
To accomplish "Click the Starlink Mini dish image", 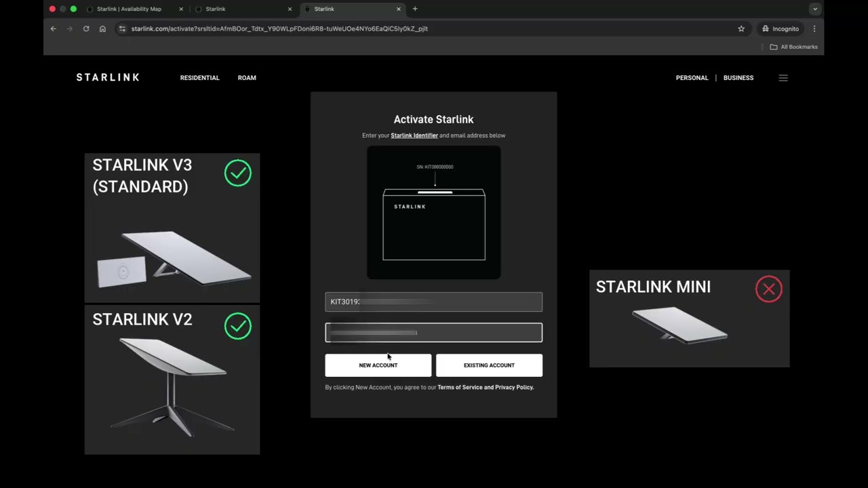I will (679, 325).
